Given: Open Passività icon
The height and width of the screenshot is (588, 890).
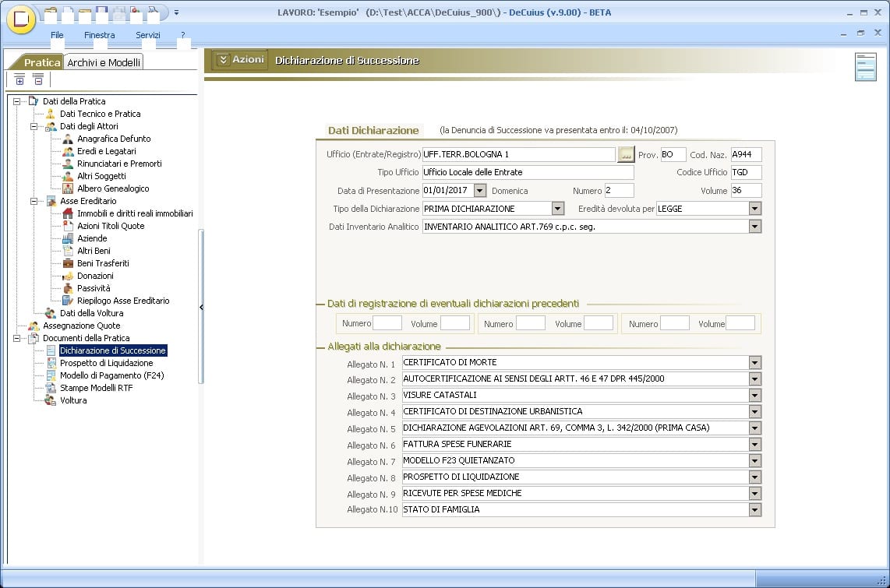Looking at the screenshot, I should (x=68, y=289).
